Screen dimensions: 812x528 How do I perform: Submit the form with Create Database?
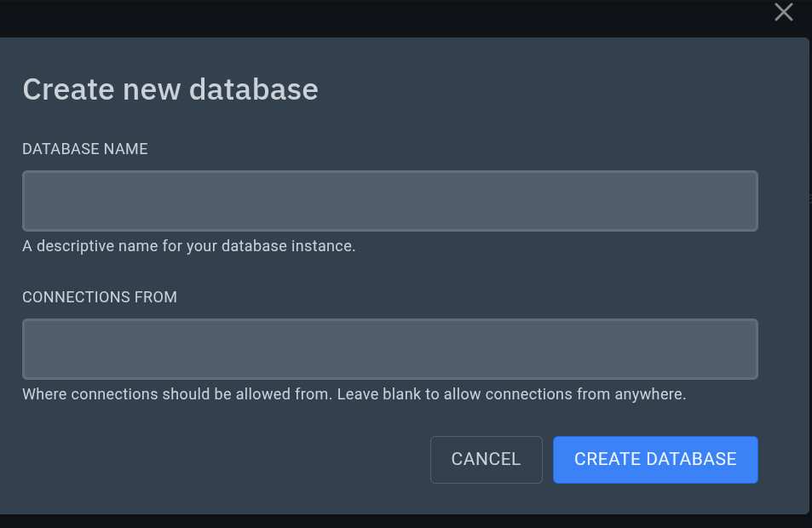(x=655, y=460)
